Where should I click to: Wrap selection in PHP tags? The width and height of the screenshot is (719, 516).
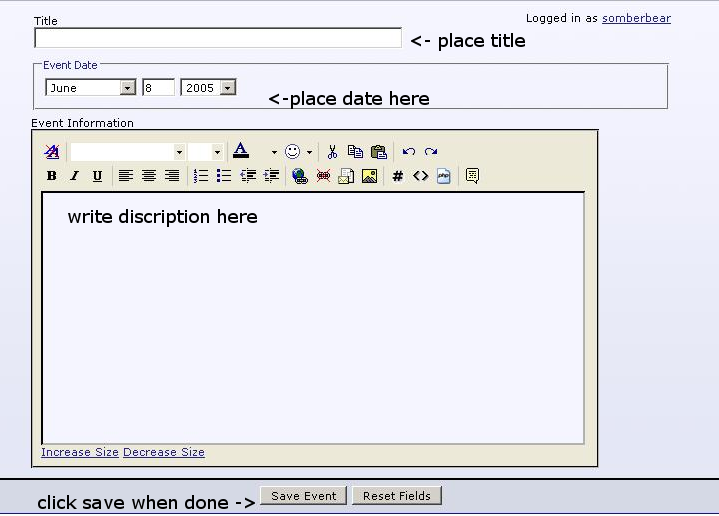pos(444,176)
